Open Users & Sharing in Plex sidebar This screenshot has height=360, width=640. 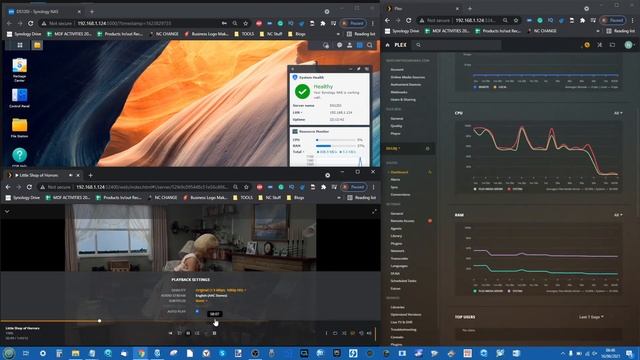tap(403, 100)
